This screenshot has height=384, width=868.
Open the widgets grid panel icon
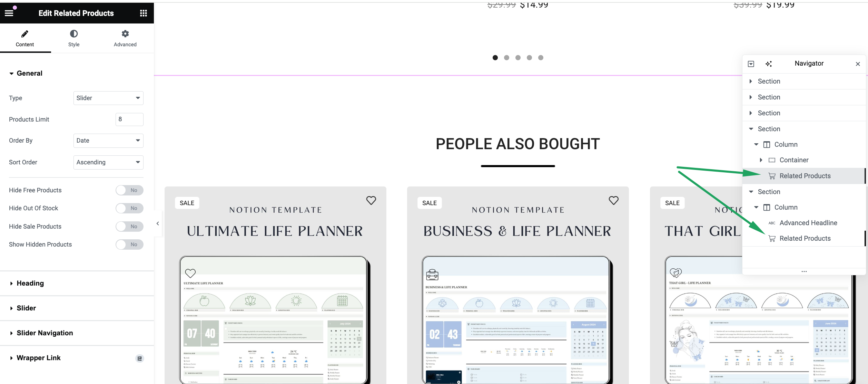[x=144, y=13]
